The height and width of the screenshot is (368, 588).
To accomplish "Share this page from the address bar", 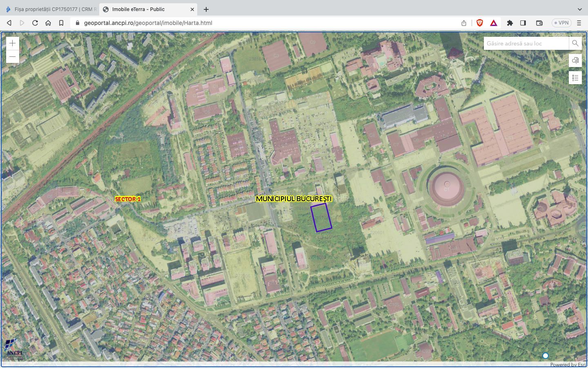I will tap(464, 23).
